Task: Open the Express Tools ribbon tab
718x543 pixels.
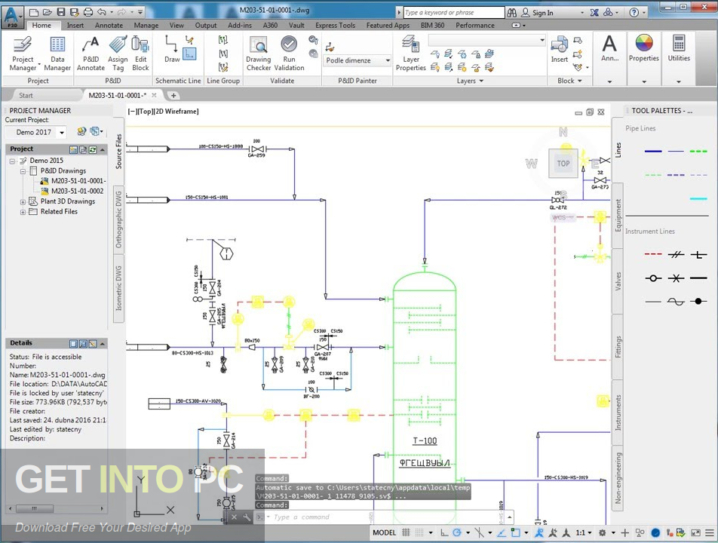Action: coord(335,25)
